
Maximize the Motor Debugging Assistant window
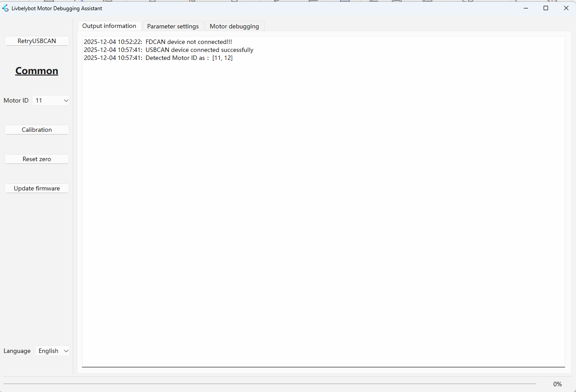546,8
